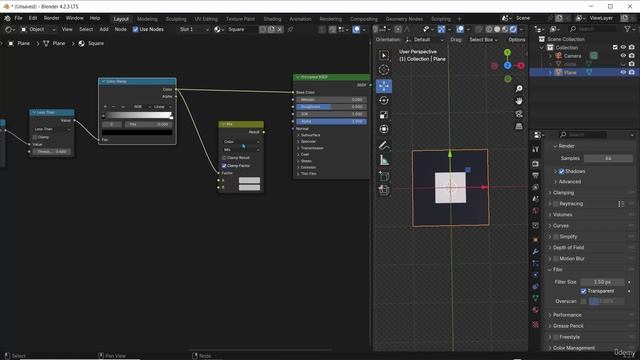Screen dimensions: 640x360
Task: Toggle camera view icon in viewport
Action: click(x=519, y=114)
